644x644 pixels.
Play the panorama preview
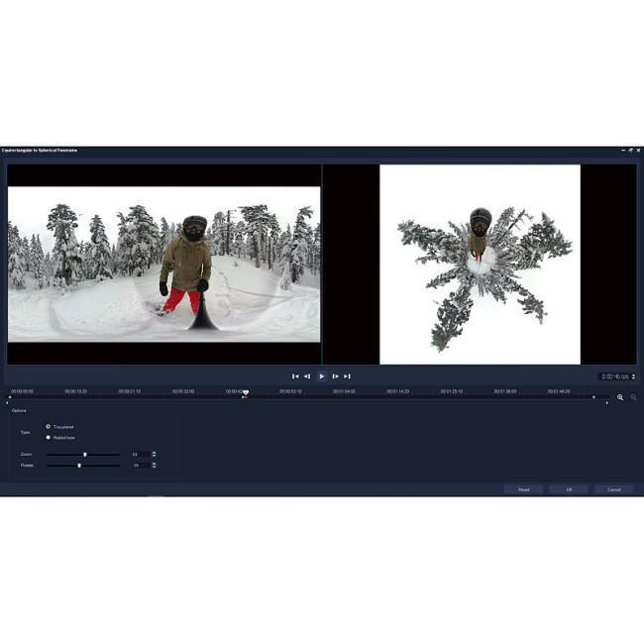point(322,376)
